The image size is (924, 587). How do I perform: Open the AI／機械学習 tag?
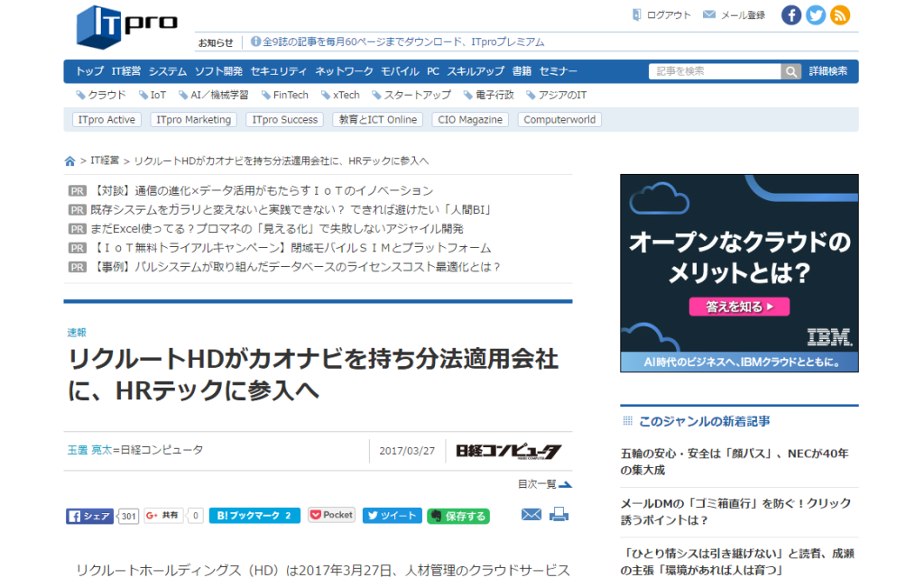click(x=214, y=95)
